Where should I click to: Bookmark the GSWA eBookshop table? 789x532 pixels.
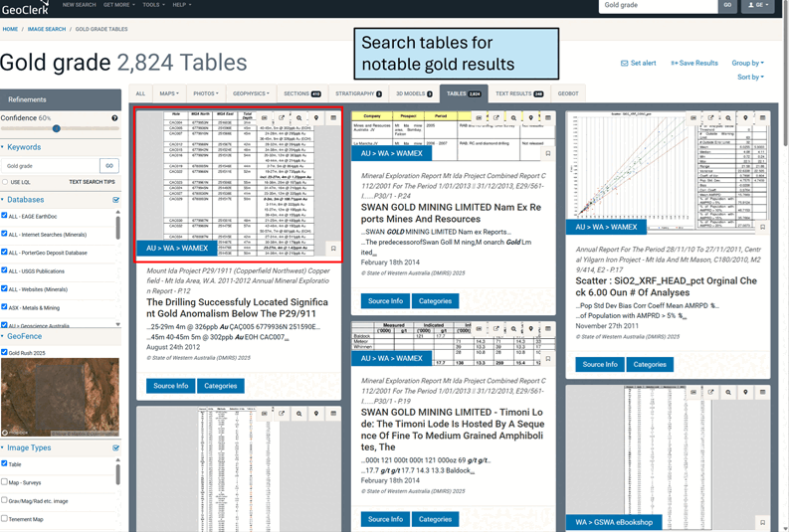[762, 522]
